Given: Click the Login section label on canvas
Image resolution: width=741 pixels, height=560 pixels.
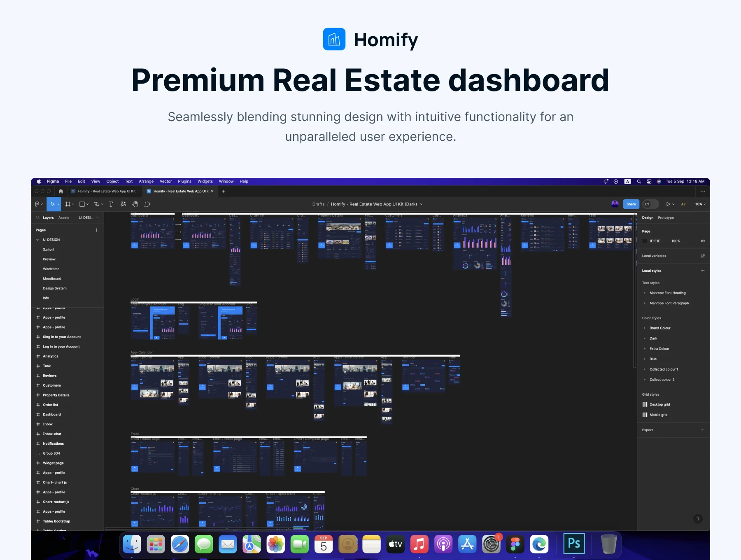Looking at the screenshot, I should tap(135, 299).
